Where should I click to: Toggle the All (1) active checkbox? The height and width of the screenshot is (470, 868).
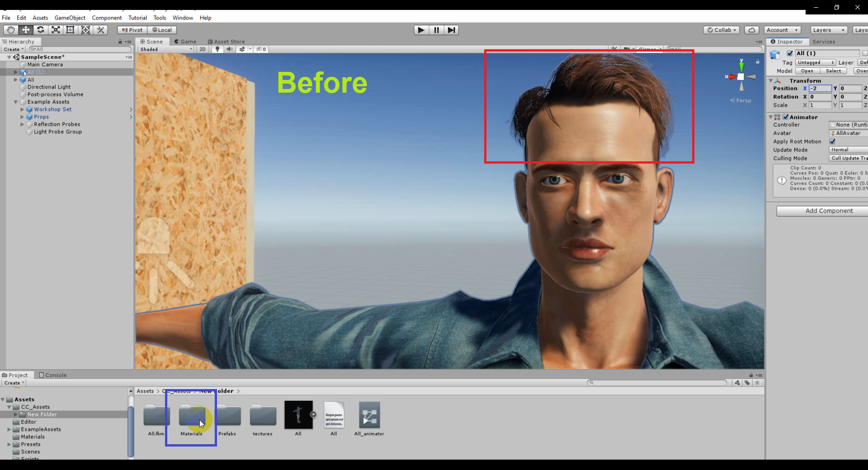tap(790, 53)
